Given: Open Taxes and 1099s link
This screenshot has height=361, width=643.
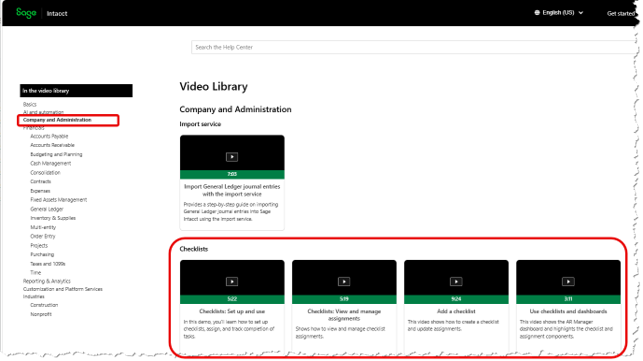Looking at the screenshot, I should tap(48, 264).
